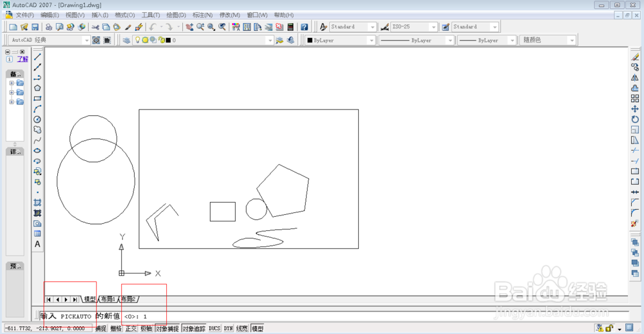The image size is (644, 334).
Task: Toggle 极轴 polar tracking in status bar
Action: [146, 329]
